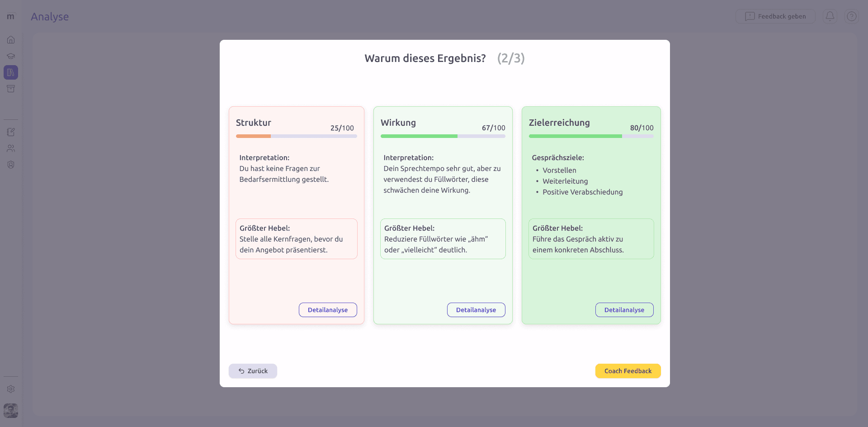Click the Zielerreichung card title
Screen dimensions: 868x427
click(559, 123)
